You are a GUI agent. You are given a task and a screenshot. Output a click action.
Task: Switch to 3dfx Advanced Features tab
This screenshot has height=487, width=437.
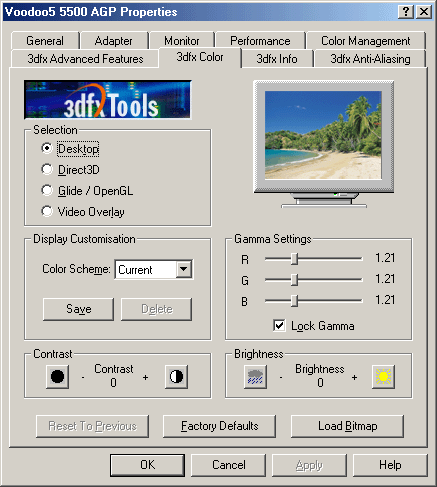click(85, 59)
